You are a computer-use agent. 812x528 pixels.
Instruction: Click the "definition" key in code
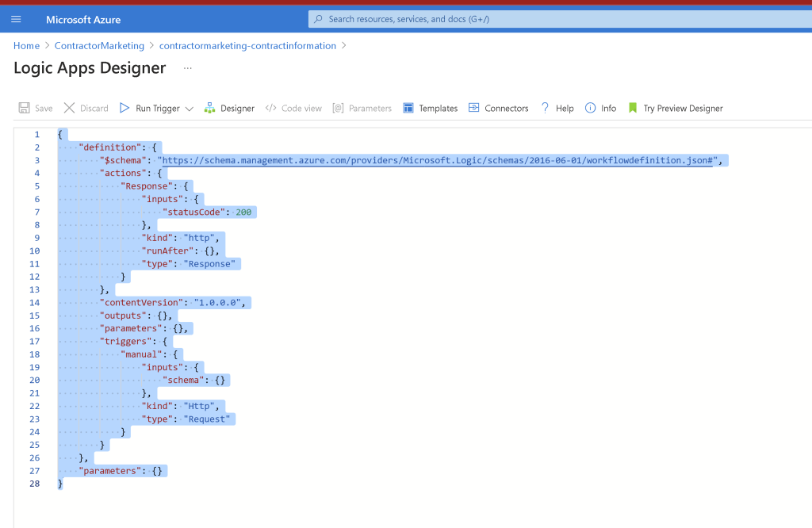coord(110,147)
